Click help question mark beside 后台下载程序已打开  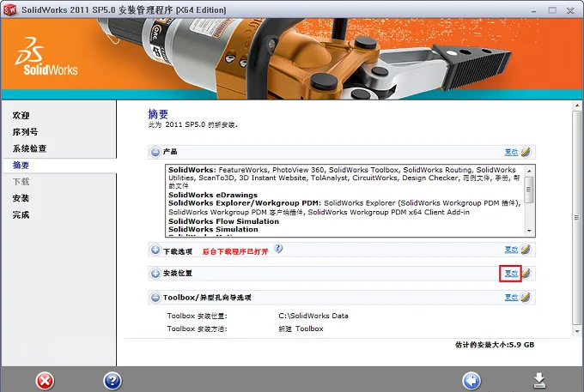click(278, 249)
